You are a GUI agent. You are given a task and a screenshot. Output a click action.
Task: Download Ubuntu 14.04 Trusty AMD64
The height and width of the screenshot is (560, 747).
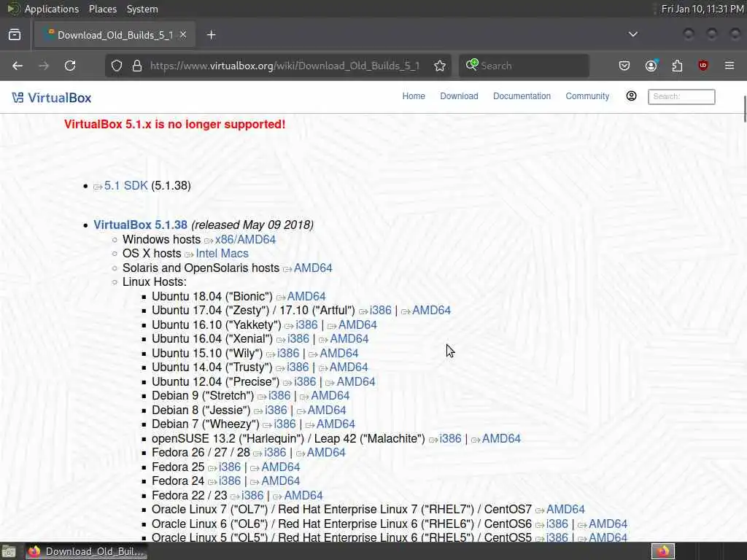[349, 367]
